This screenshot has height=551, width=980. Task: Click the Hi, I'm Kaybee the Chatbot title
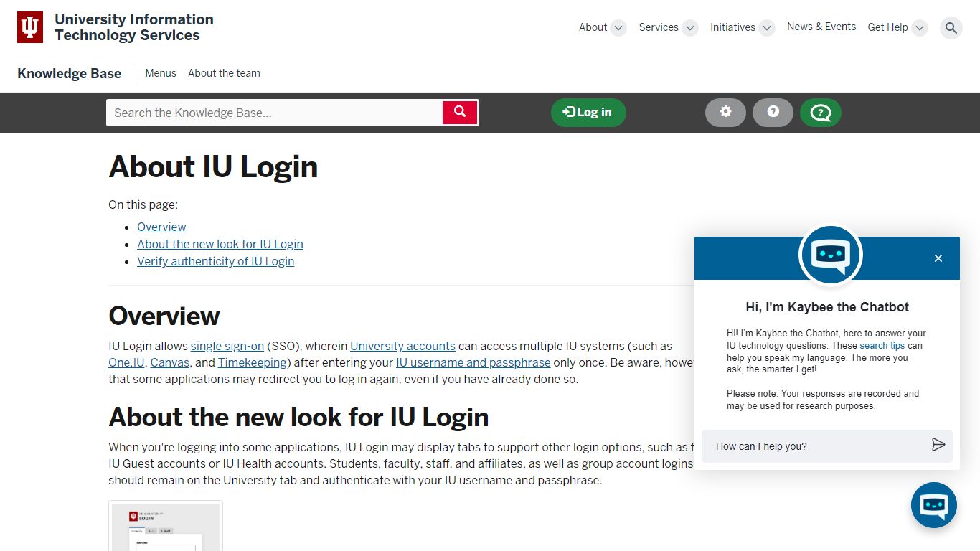point(827,307)
